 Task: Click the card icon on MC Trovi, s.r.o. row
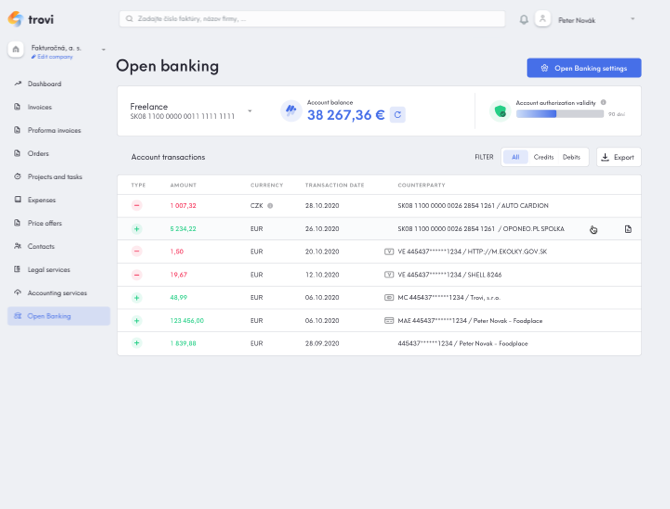point(389,297)
